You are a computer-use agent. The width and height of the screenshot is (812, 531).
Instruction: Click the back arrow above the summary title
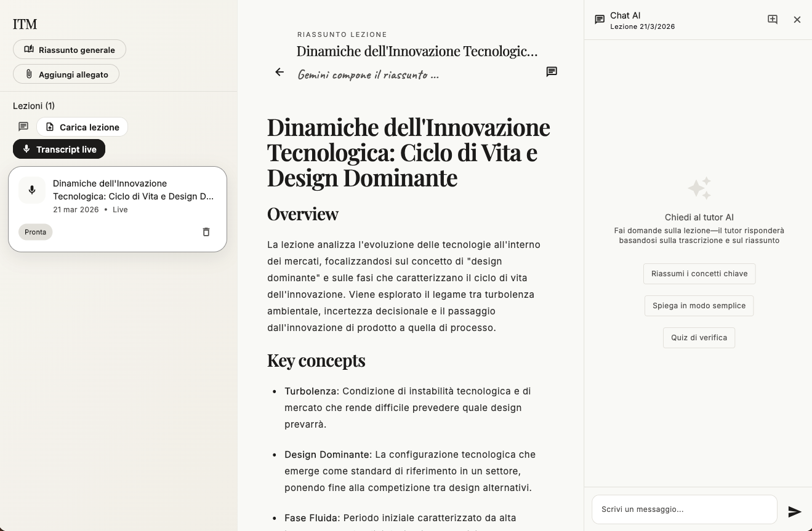point(279,72)
